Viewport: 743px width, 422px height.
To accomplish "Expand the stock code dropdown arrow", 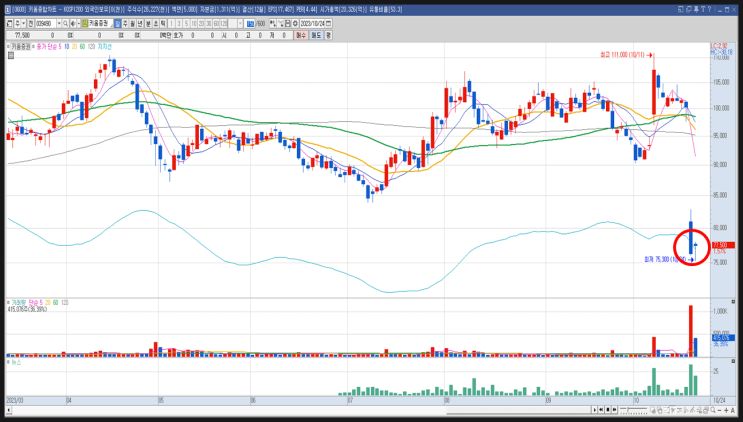I will pyautogui.click(x=59, y=23).
